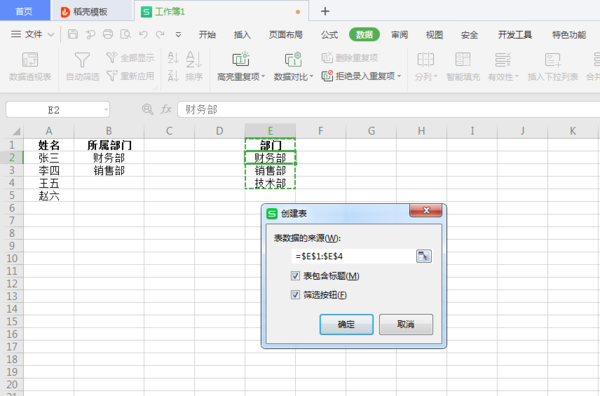The height and width of the screenshot is (396, 600).
Task: Open the Name Box dropdown arrow
Action: click(106, 110)
